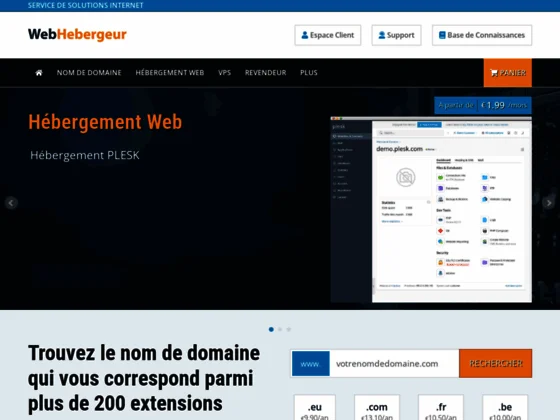Click the Hébergement Web slide title
The height and width of the screenshot is (420, 560).
[x=105, y=122]
